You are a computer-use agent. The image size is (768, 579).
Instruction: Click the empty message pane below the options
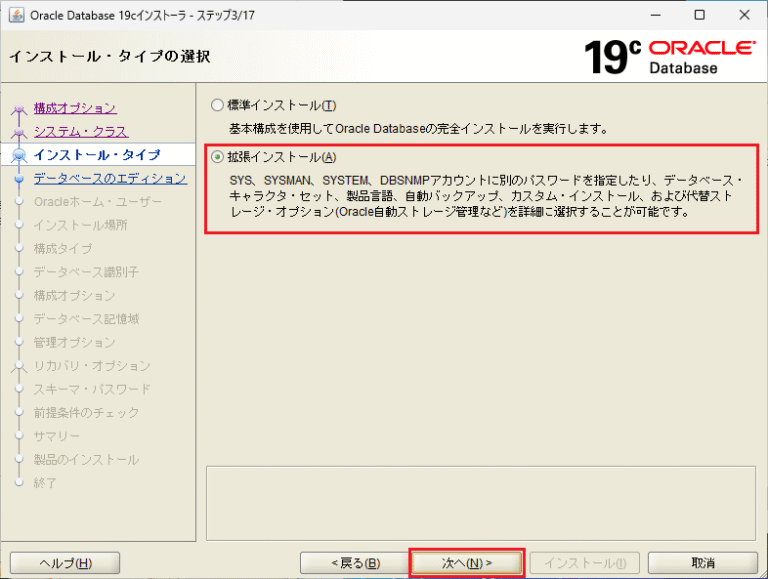pos(481,503)
